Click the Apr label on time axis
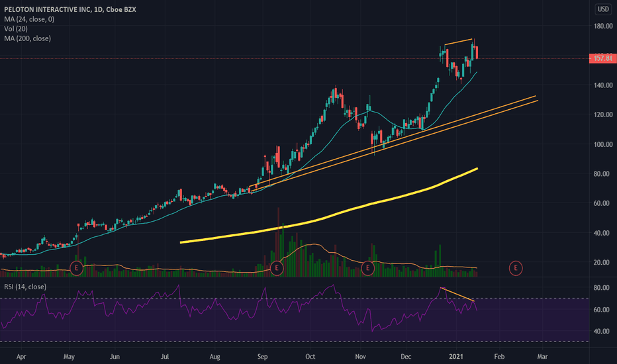 (x=21, y=357)
